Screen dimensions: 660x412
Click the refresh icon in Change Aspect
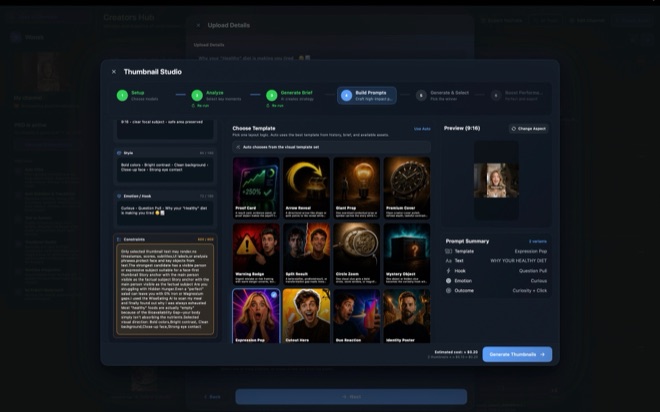click(x=514, y=129)
